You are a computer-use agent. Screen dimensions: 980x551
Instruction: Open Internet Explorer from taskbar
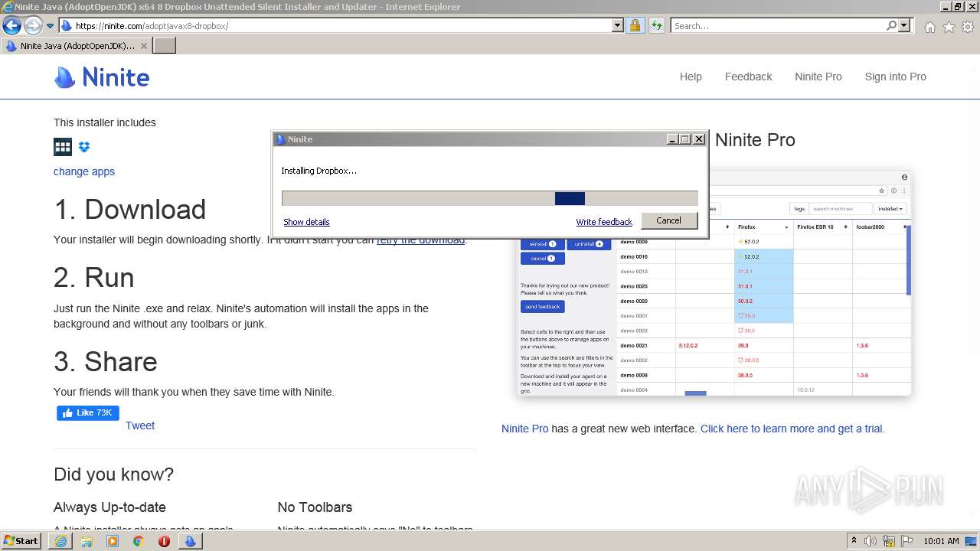[x=60, y=541]
